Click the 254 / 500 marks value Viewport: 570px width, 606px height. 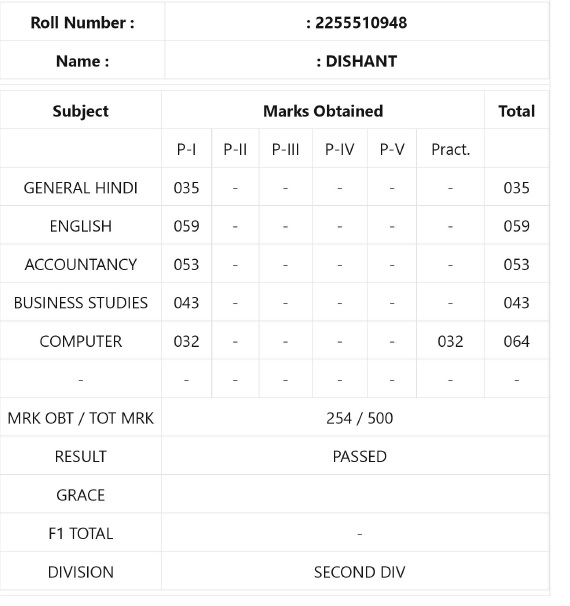tap(359, 418)
